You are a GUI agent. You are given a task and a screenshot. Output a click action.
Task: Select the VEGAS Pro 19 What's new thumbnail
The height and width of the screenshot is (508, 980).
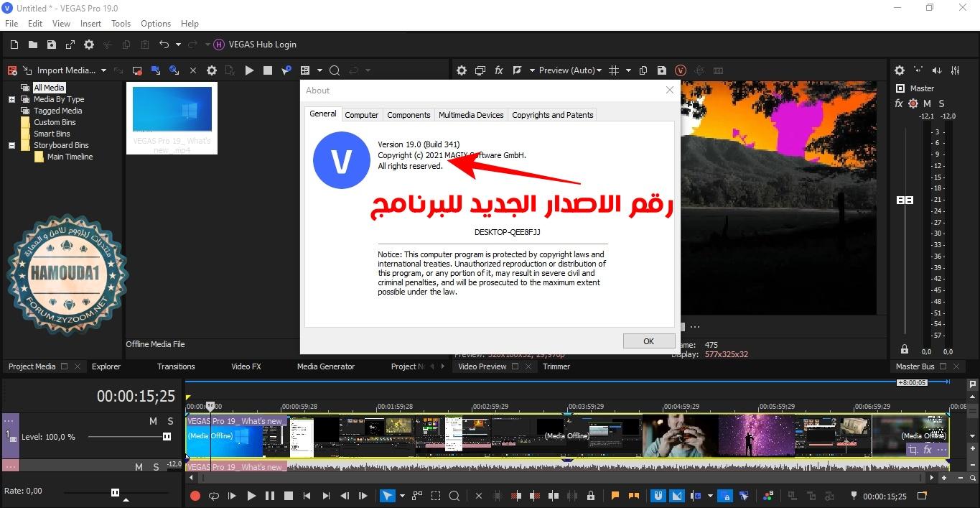(x=172, y=117)
